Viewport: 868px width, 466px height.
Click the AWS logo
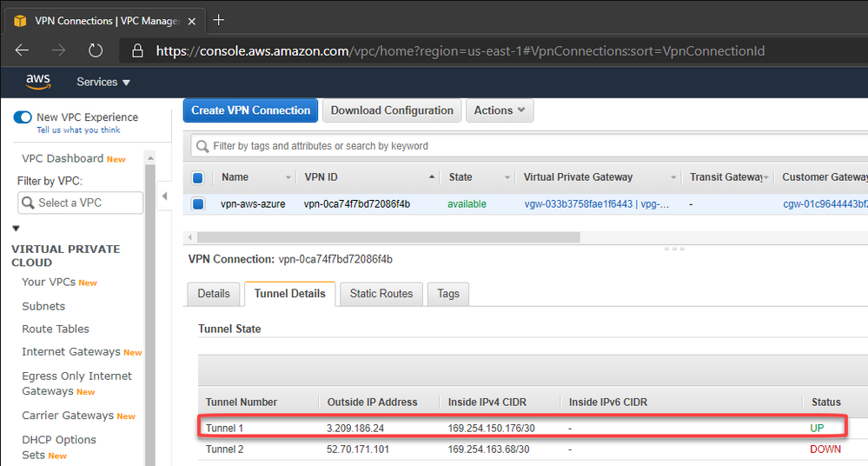[x=38, y=82]
